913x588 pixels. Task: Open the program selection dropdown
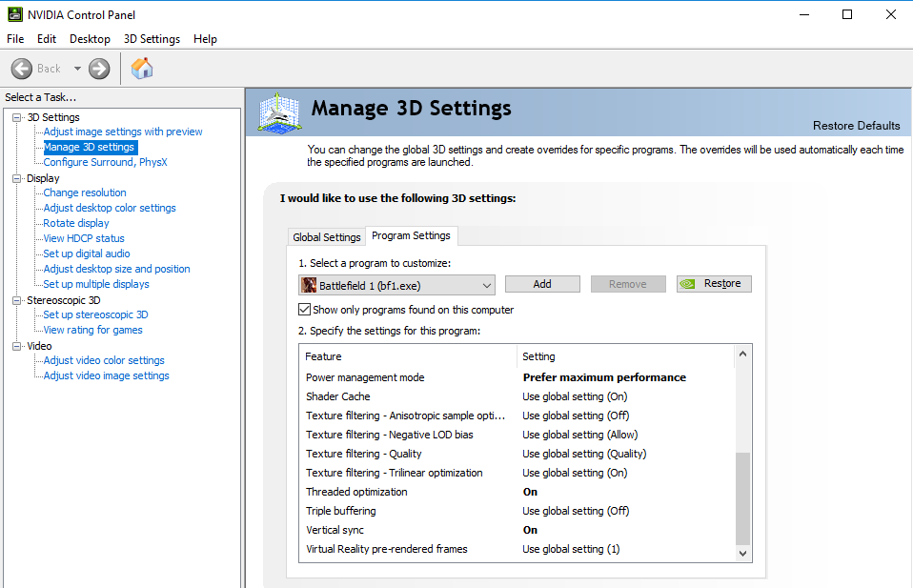coord(486,285)
